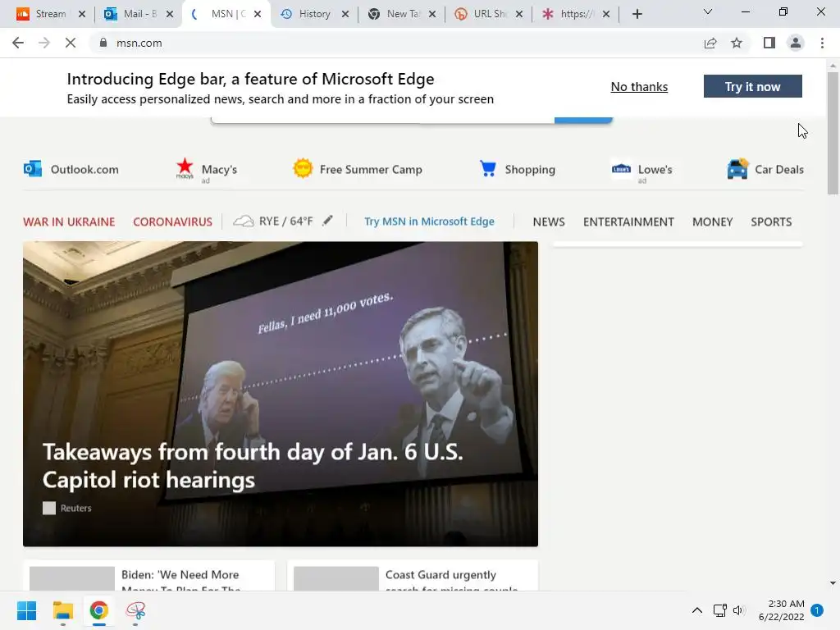Click the network tray icon
840x630 pixels.
tap(720, 610)
